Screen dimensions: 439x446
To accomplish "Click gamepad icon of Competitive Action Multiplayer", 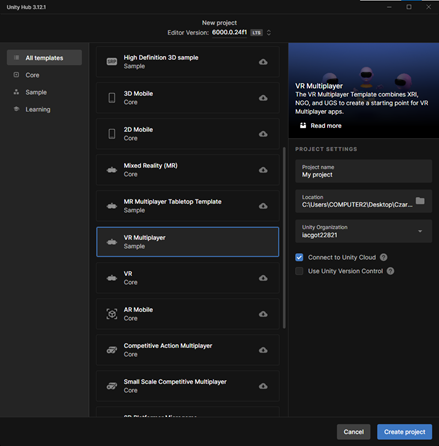I will [x=112, y=350].
